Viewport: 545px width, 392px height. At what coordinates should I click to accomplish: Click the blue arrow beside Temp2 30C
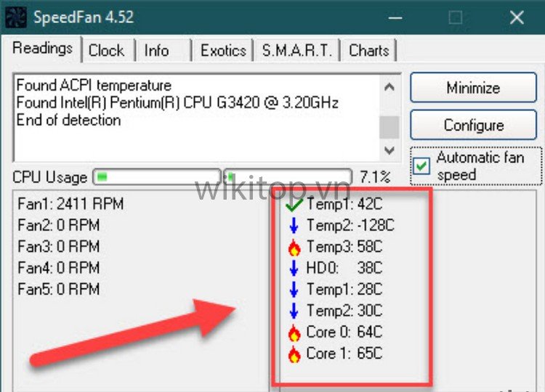[x=294, y=311]
